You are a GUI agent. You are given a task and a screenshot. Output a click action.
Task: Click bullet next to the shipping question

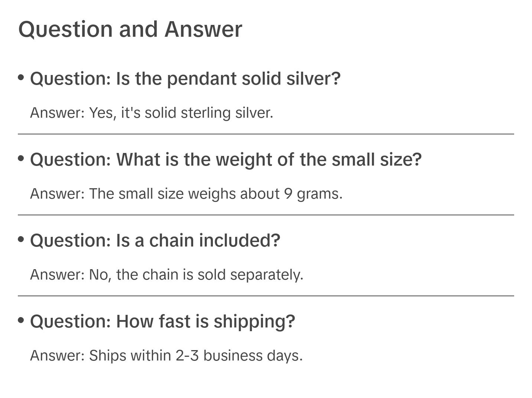pos(21,320)
